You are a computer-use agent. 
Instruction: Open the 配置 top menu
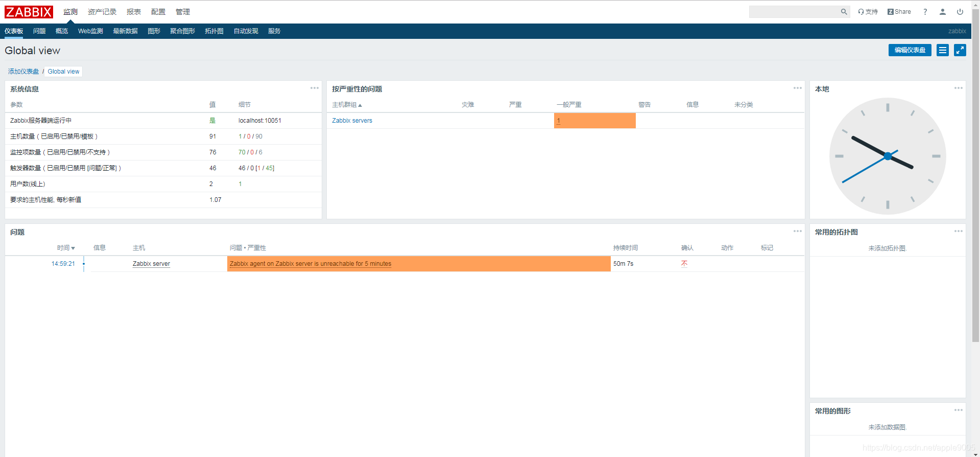[x=158, y=12]
